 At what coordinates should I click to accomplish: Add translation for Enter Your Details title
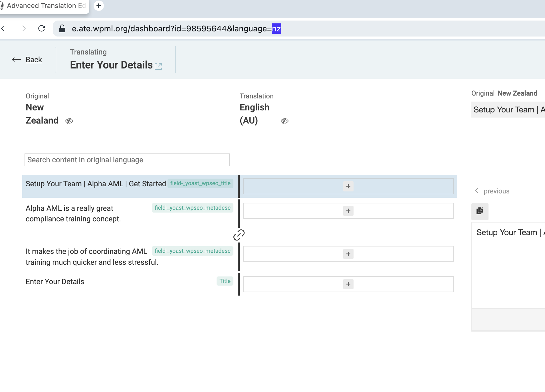click(348, 284)
